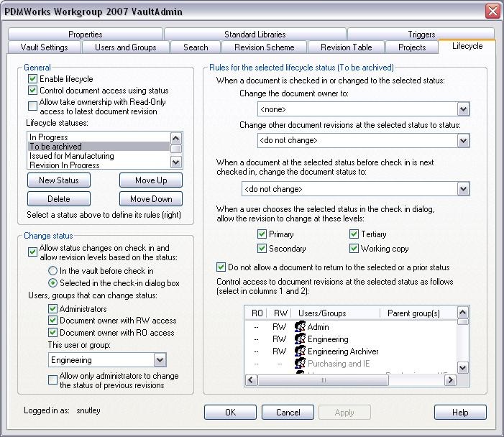Open the Triggers tab

coord(421,34)
